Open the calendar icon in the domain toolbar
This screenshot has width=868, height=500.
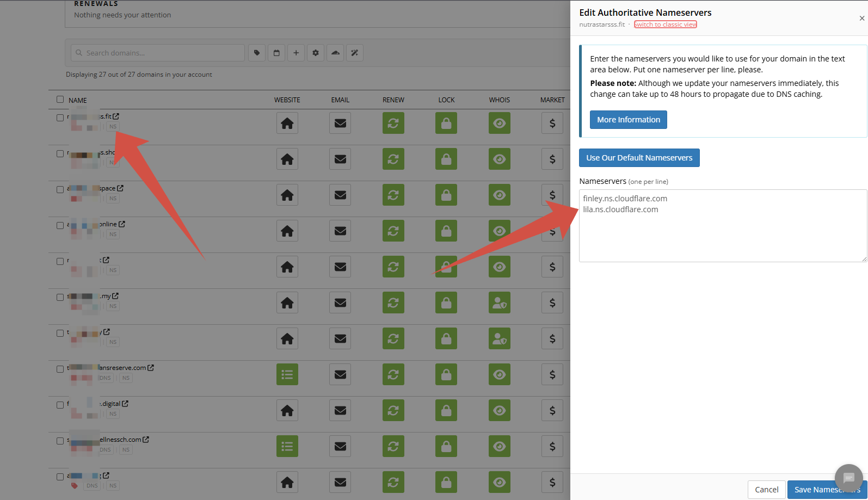[276, 53]
